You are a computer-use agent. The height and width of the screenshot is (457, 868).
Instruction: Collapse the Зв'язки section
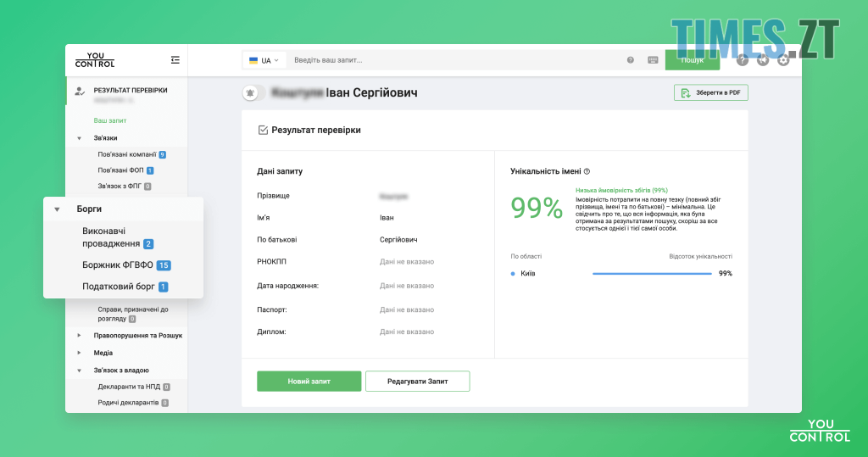(x=79, y=137)
